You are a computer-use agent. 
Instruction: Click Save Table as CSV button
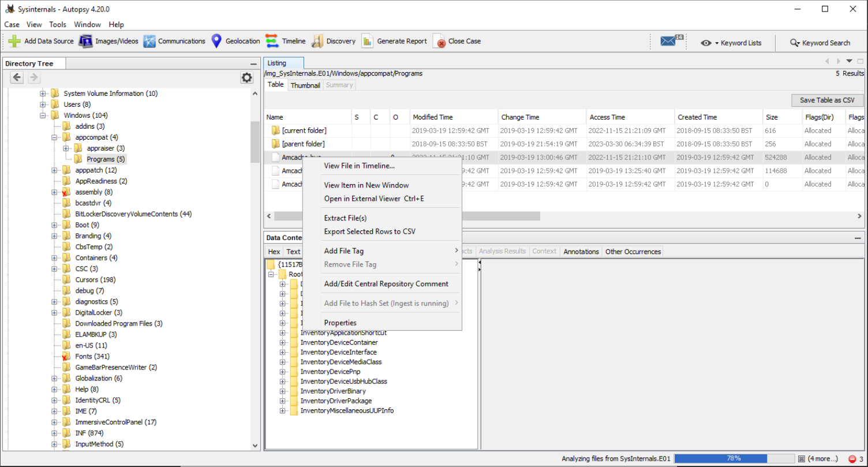click(x=828, y=100)
